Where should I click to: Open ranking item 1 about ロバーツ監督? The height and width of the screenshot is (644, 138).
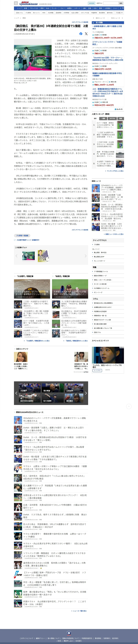[108, 125]
